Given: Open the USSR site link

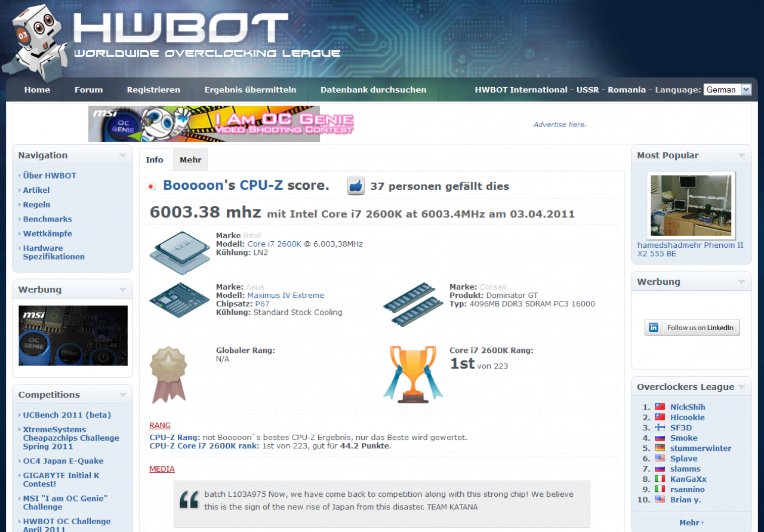Looking at the screenshot, I should coord(588,90).
